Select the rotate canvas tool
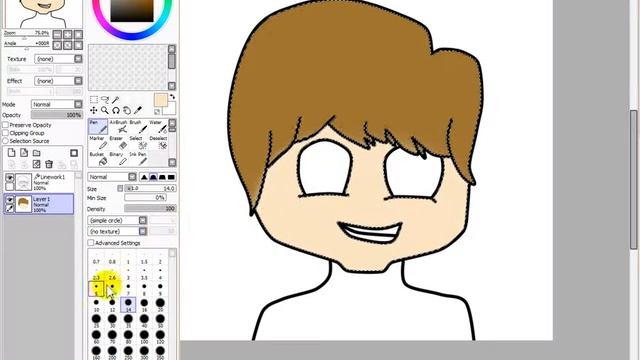This screenshot has height=360, width=640. pos(116,110)
